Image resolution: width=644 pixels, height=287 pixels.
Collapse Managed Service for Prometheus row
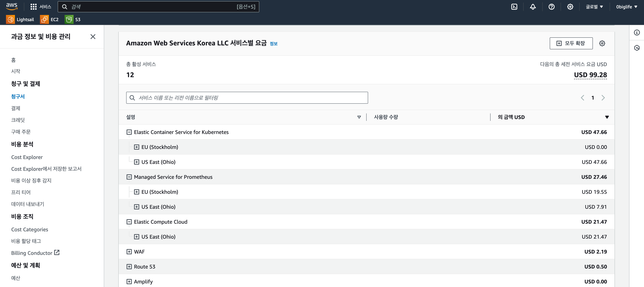pyautogui.click(x=129, y=177)
